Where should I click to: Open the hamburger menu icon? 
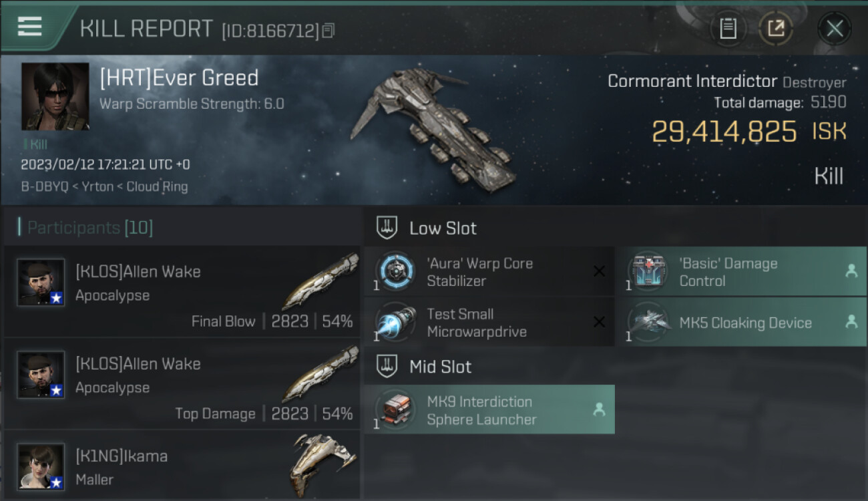(29, 27)
